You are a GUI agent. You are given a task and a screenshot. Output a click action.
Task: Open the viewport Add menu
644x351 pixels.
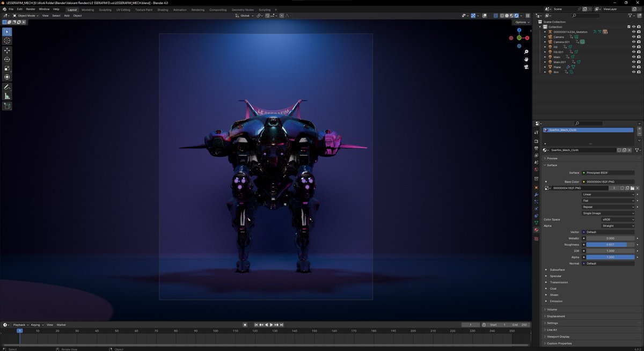pyautogui.click(x=67, y=16)
